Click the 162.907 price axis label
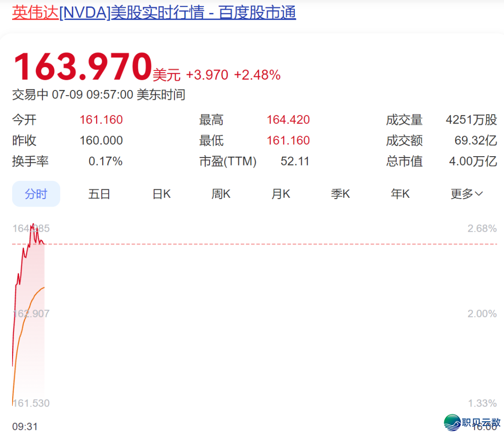This screenshot has width=504, height=434. 31,314
